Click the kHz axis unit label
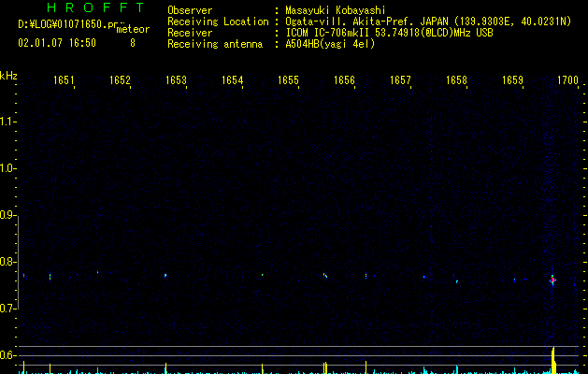 point(8,76)
